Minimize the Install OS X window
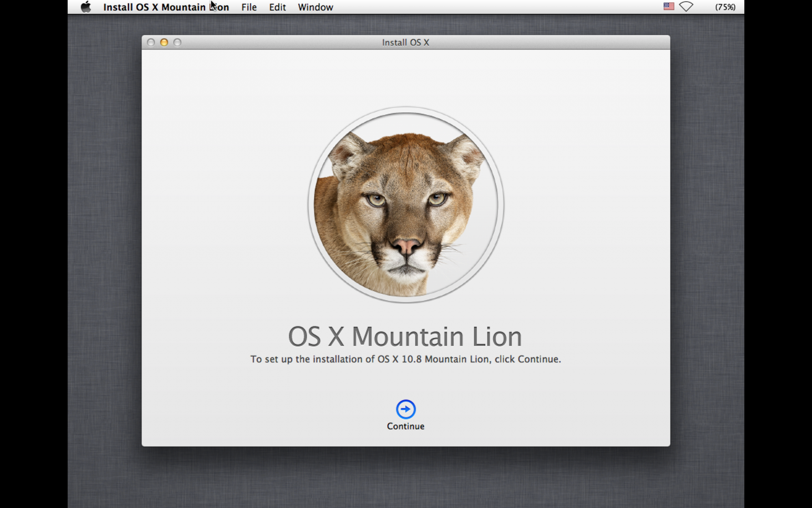 pos(164,42)
